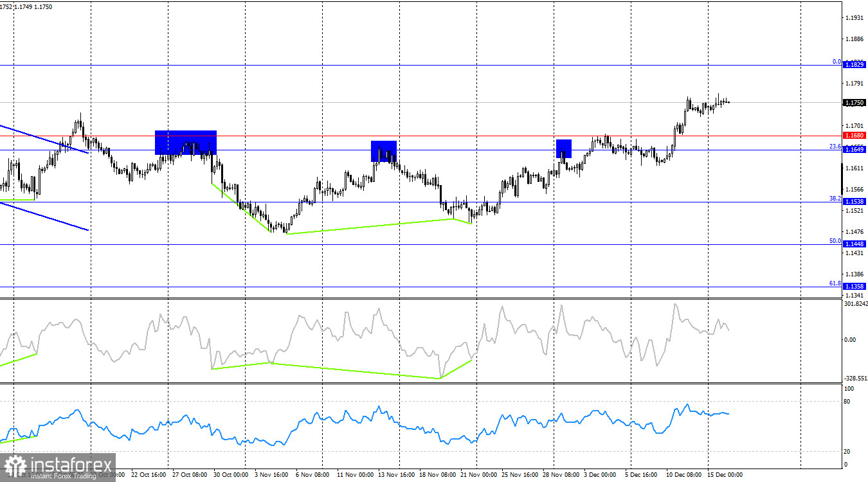Click the 18 Nov 08:00 time label
This screenshot has height=482, width=868.
pyautogui.click(x=437, y=476)
